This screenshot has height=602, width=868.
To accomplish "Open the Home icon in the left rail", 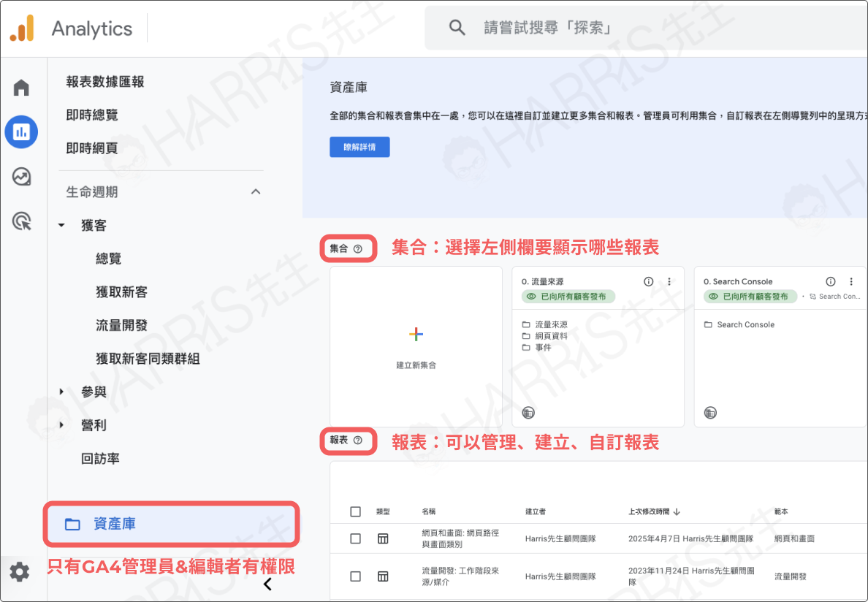I will pyautogui.click(x=21, y=86).
